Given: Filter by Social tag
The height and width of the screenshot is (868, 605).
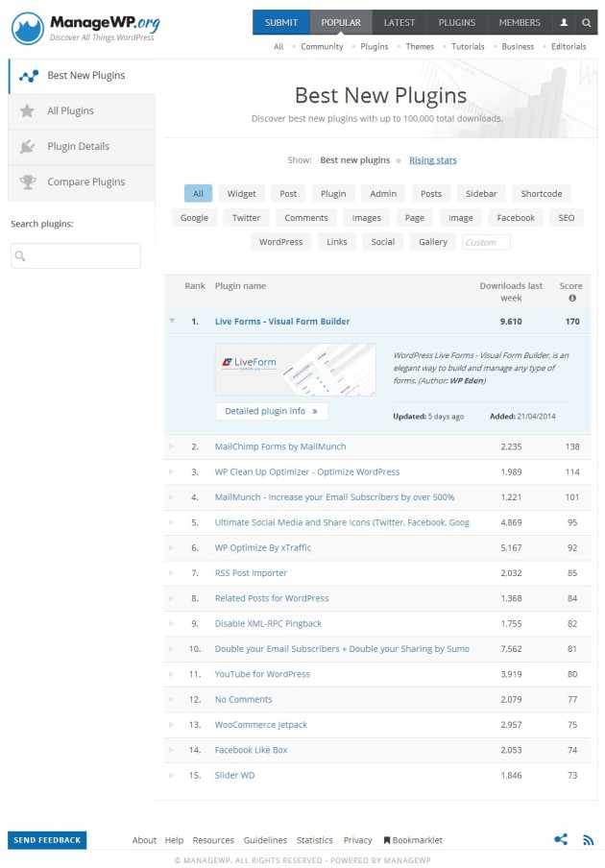Looking at the screenshot, I should click(383, 242).
